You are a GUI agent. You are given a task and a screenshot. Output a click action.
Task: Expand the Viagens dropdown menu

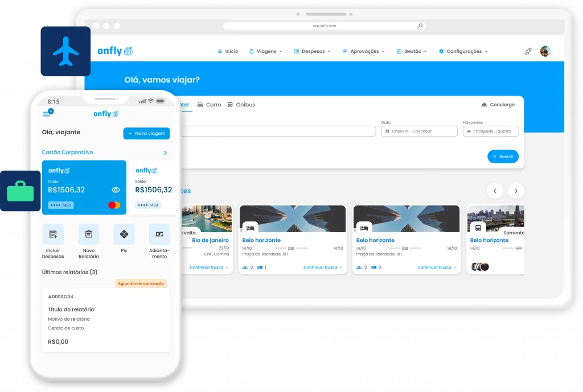[x=266, y=51]
